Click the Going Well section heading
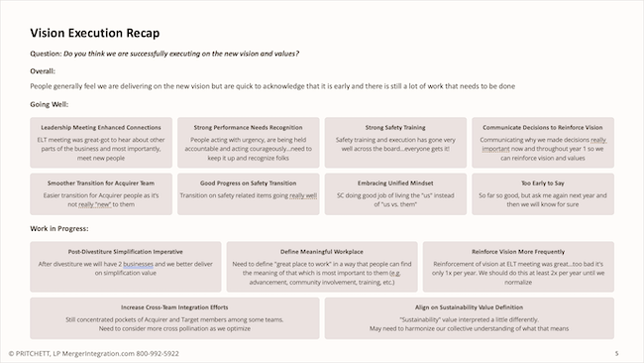This screenshot has height=363, width=644. pos(50,104)
